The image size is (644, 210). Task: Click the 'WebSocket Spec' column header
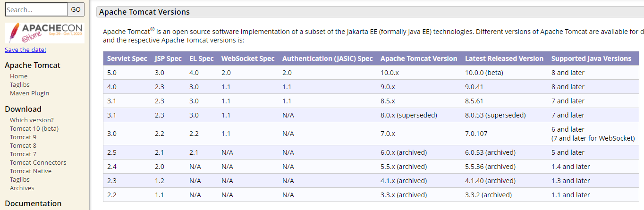248,59
